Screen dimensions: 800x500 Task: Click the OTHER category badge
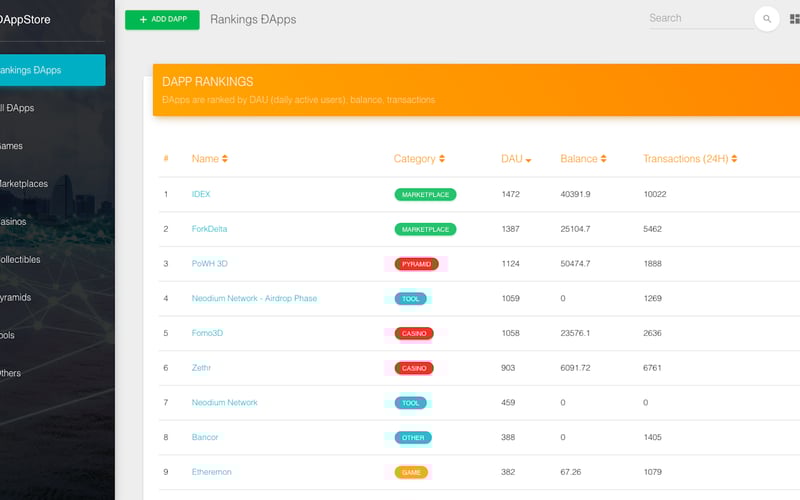[x=413, y=437]
